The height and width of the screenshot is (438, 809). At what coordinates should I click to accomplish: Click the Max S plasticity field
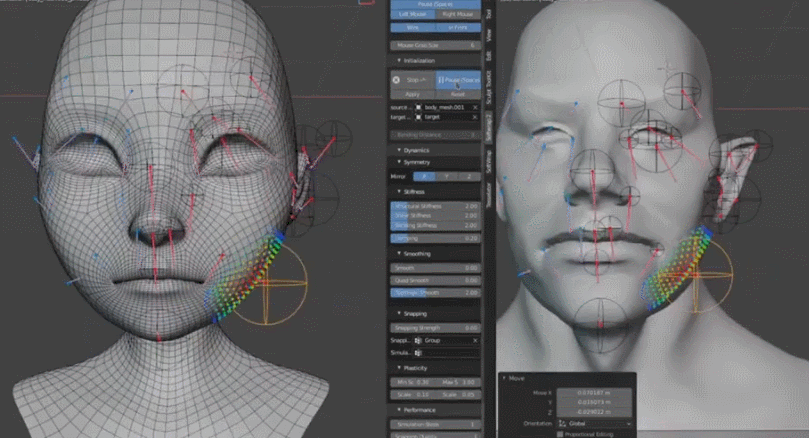[458, 383]
